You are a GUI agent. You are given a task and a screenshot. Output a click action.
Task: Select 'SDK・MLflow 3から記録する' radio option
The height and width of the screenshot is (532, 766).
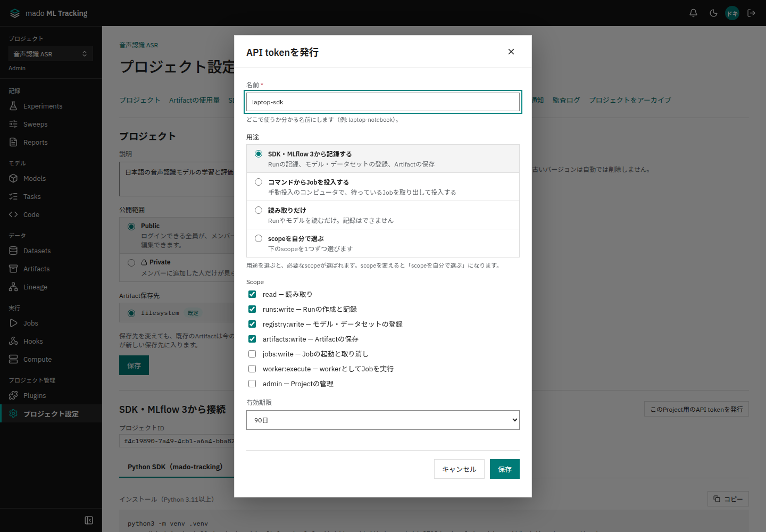[x=259, y=154]
